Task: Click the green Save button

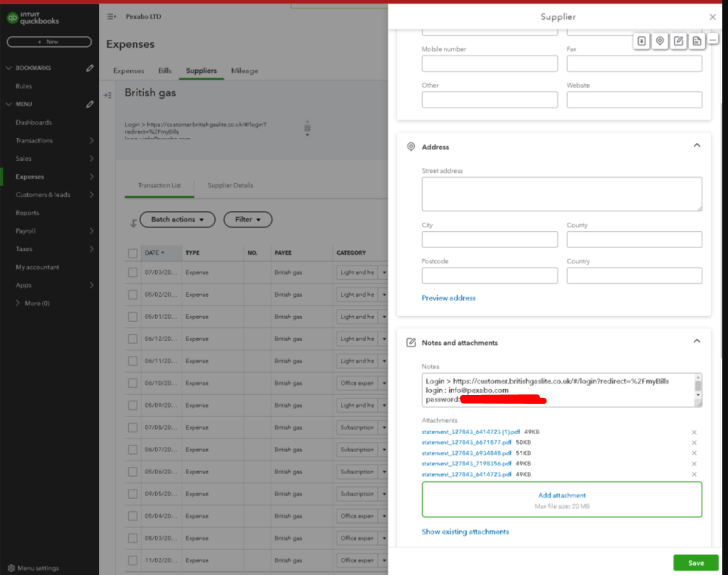Action: [x=695, y=562]
